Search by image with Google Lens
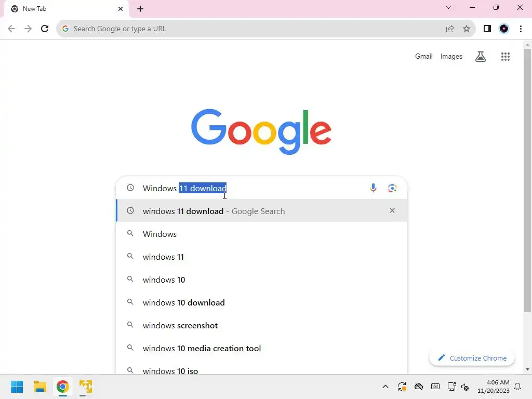This screenshot has height=399, width=532. (392, 188)
